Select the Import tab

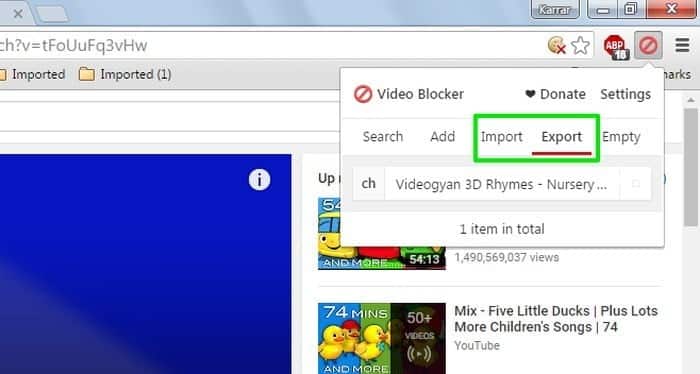(501, 137)
